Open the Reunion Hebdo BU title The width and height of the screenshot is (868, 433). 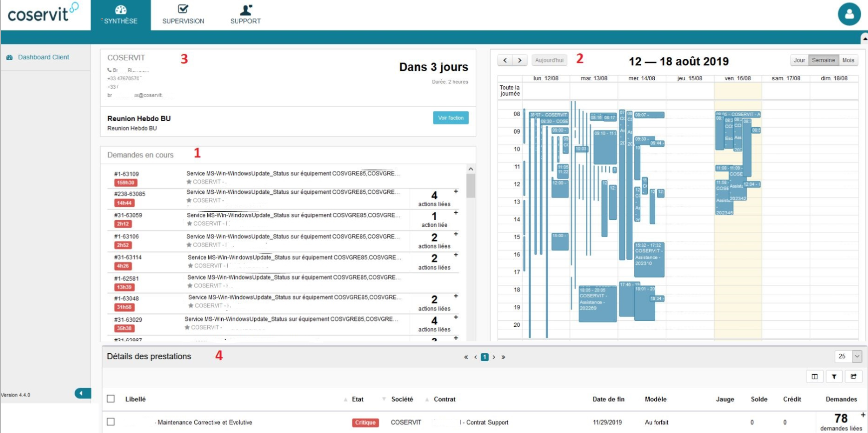[139, 119]
